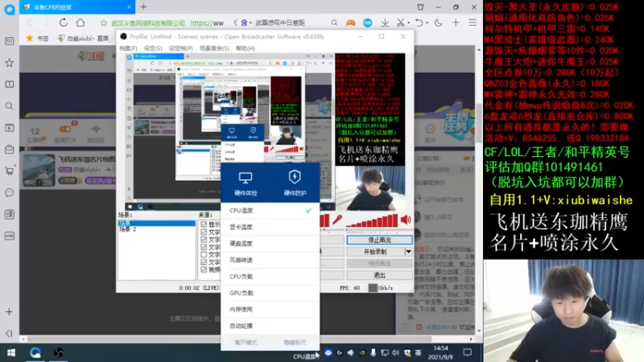Toggle the last 文字 source checkbox above 视频
This screenshot has height=362, width=644.
click(x=204, y=262)
